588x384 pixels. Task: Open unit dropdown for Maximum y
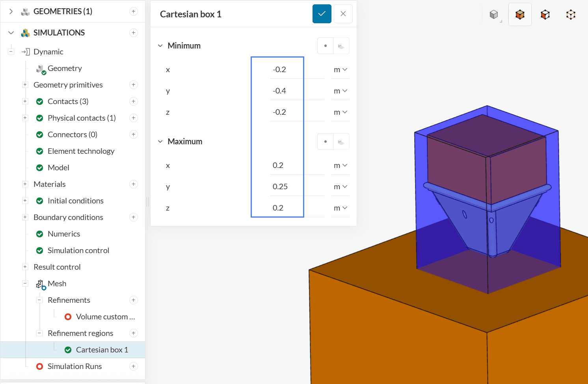pyautogui.click(x=340, y=186)
